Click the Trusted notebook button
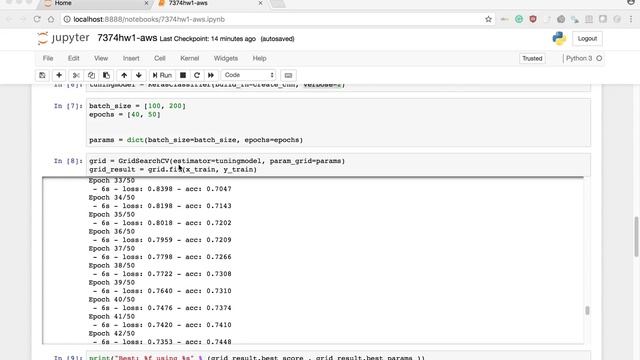Viewport: 640px width, 360px height. tap(532, 58)
